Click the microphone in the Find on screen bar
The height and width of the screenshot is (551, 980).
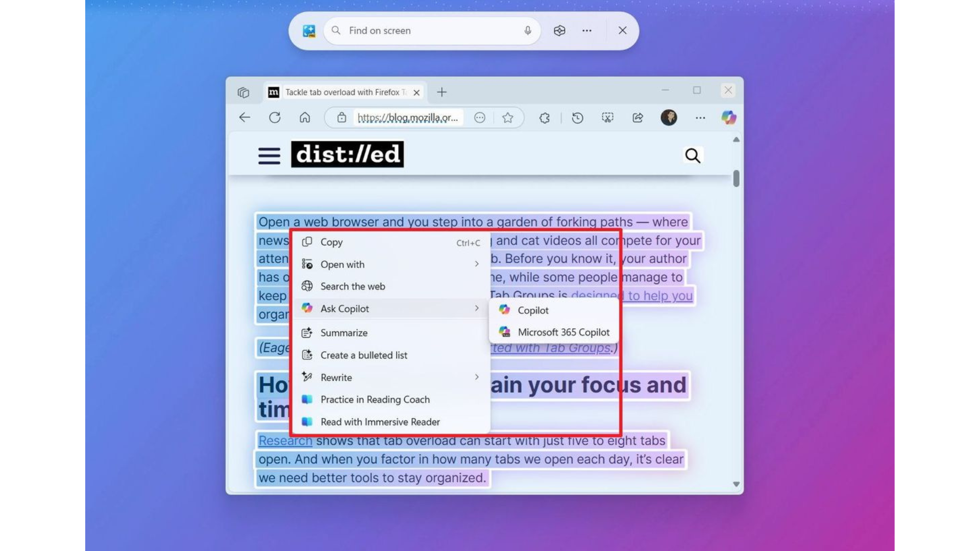tap(528, 31)
